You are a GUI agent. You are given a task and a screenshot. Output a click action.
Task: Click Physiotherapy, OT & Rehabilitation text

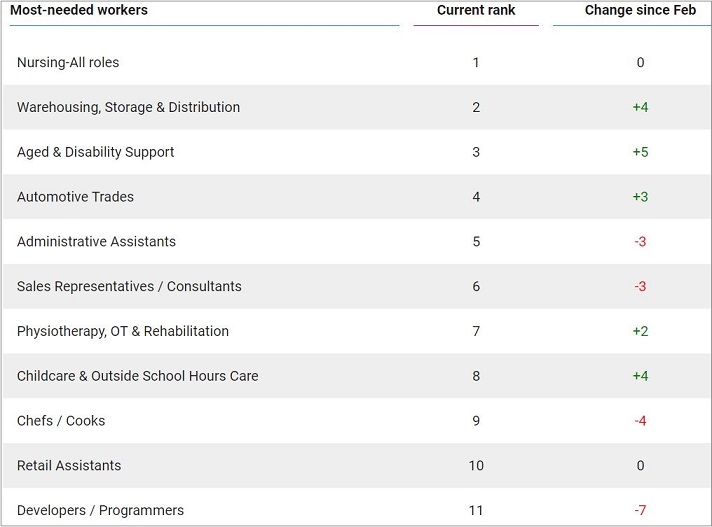[x=123, y=331]
